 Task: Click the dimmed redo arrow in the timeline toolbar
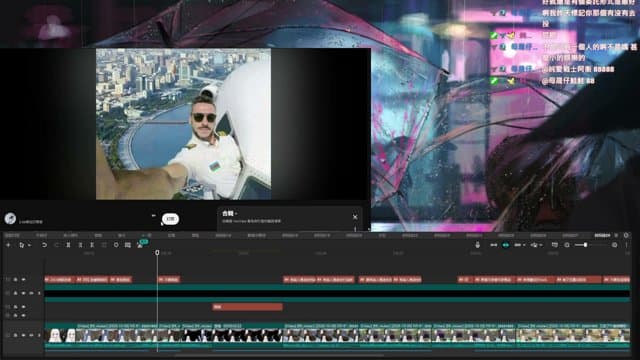pyautogui.click(x=56, y=245)
